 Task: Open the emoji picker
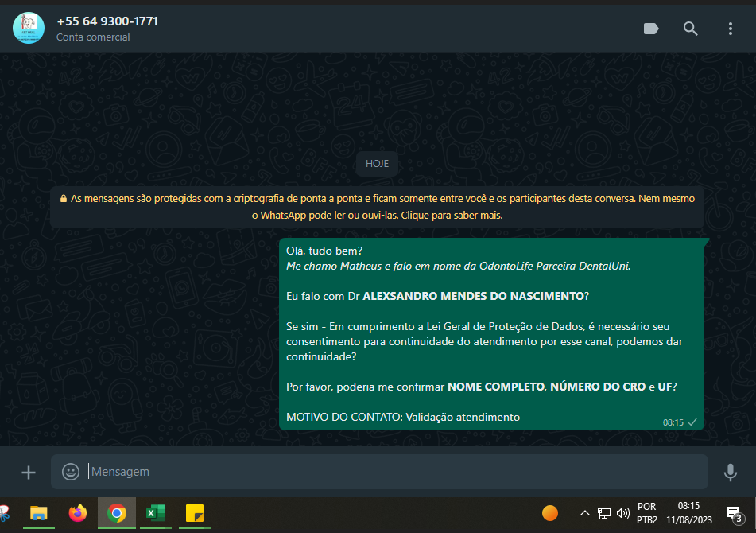pyautogui.click(x=71, y=472)
